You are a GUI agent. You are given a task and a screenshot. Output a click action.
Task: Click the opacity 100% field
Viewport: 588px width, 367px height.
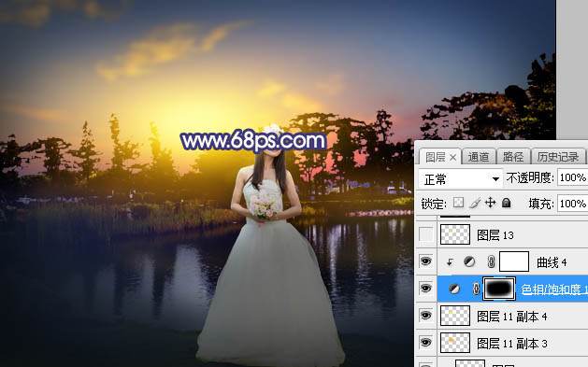[x=572, y=177]
